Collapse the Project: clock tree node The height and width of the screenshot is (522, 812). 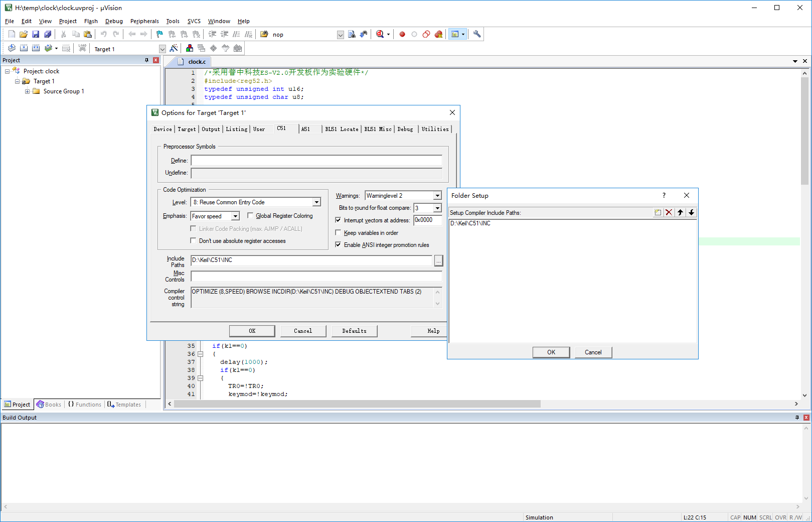pos(8,71)
